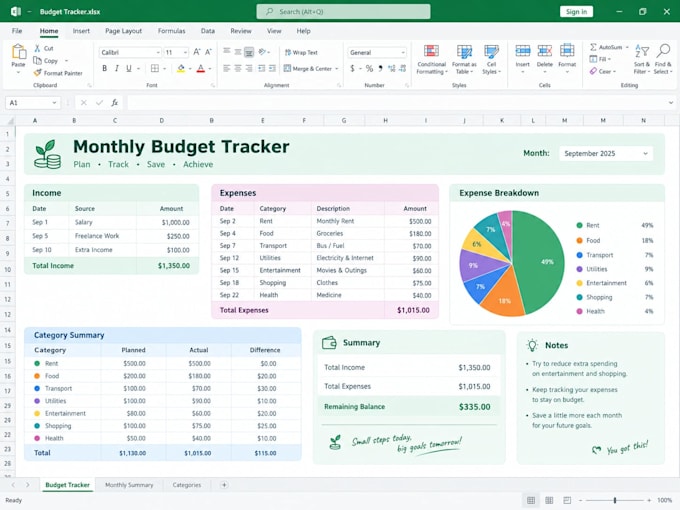680x510 pixels.
Task: Open the Categories sheet tab
Action: (x=186, y=485)
